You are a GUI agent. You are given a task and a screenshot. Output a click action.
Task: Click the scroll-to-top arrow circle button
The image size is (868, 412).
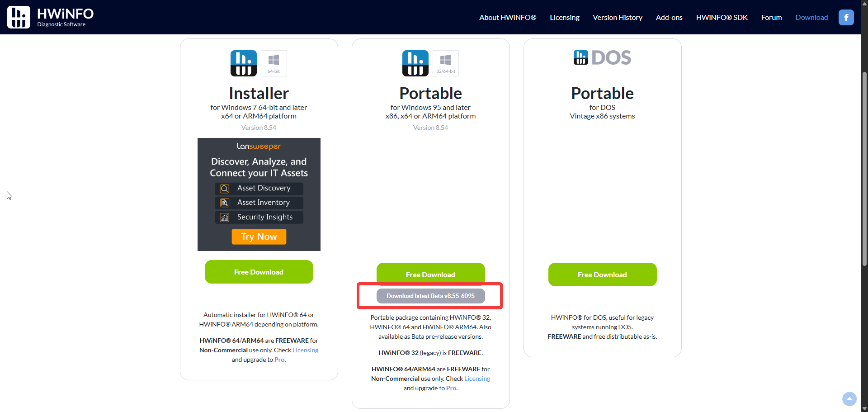(849, 399)
